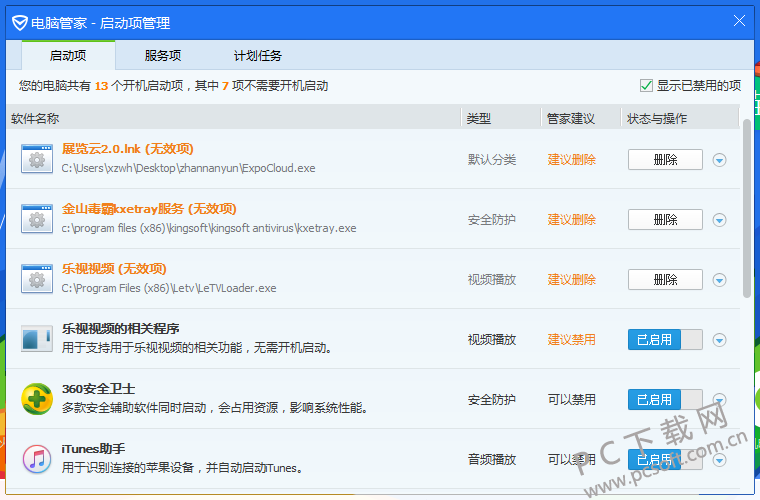Click the 乐视视频的相关程序 title text

coord(120,328)
